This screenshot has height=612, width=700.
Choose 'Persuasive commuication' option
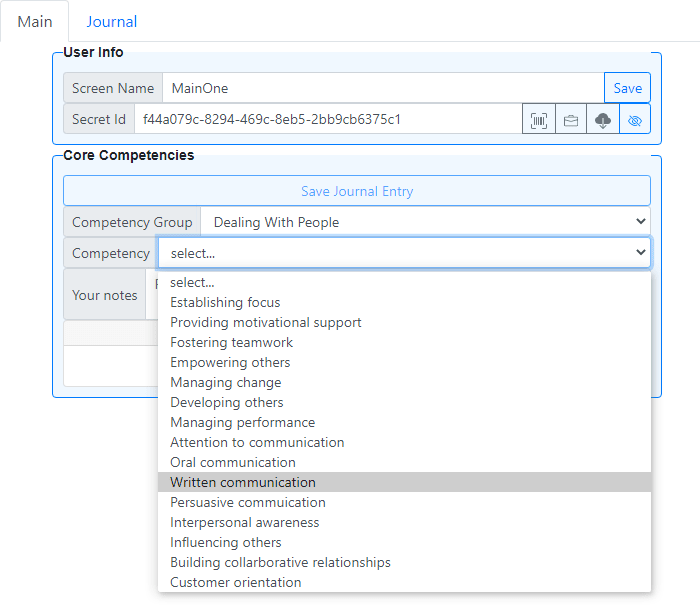pos(404,503)
